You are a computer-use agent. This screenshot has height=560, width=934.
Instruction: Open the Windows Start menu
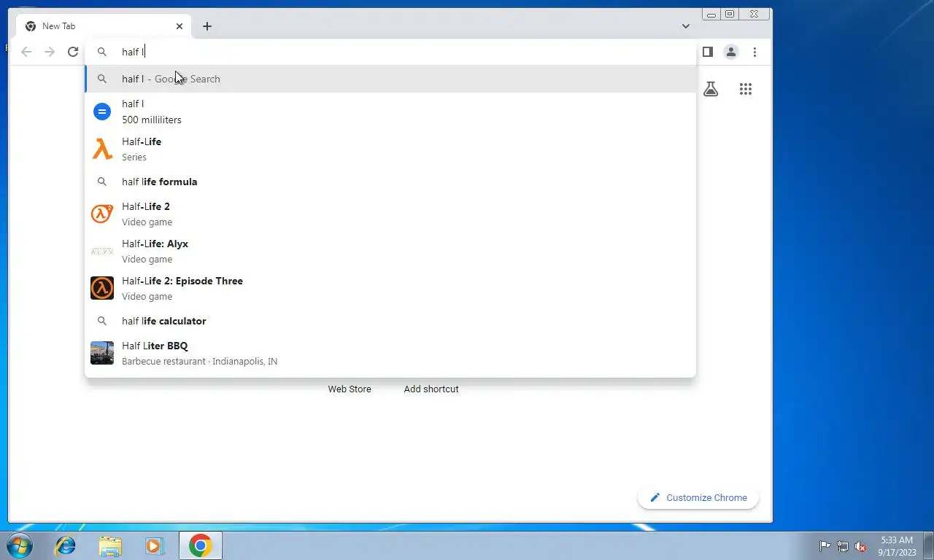(x=19, y=545)
